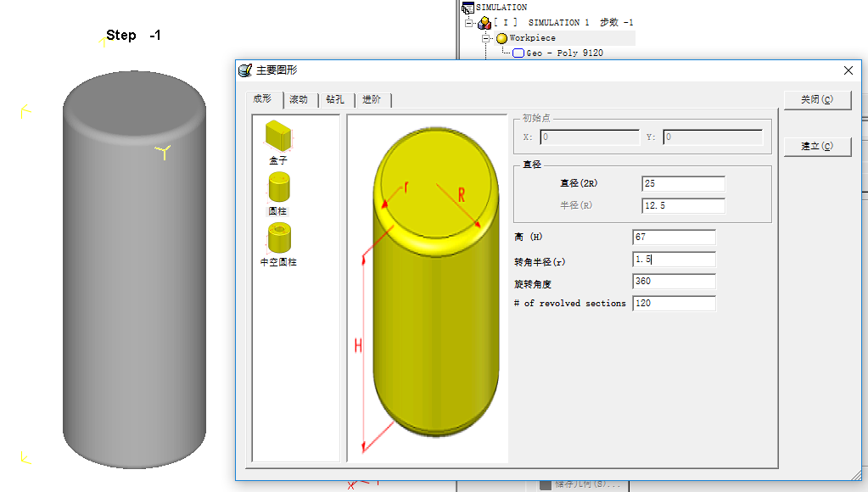Screen dimensions: 868x492
Task: Click the 盒子 label text
Action: (278, 160)
